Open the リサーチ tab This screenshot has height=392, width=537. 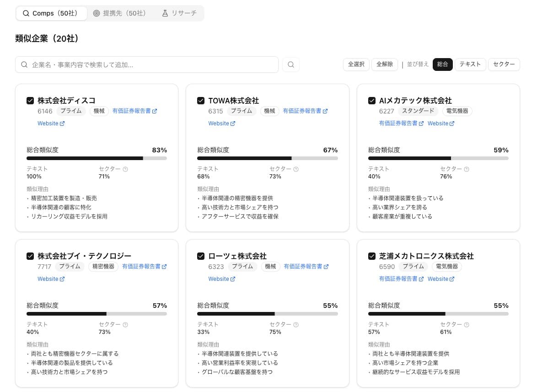tap(179, 13)
